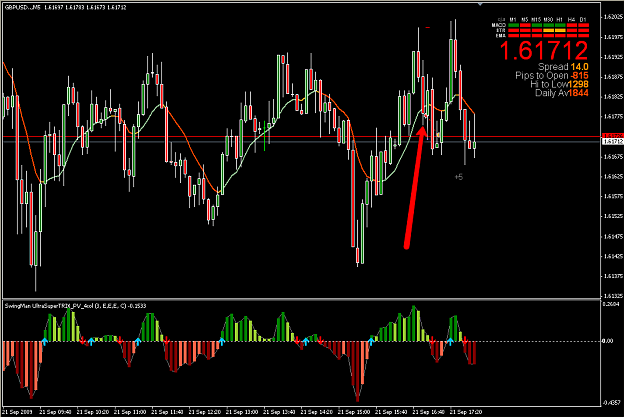Click the Hi to Low 1298 readout
625x418 pixels.
point(559,84)
